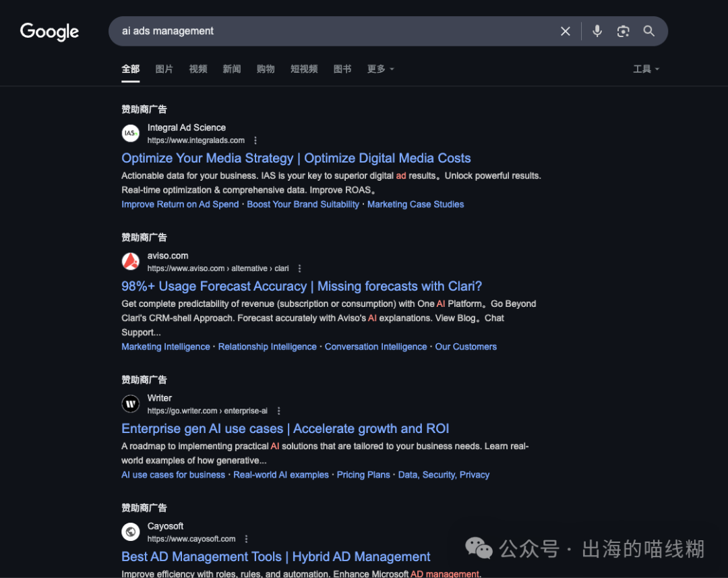This screenshot has width=728, height=578.
Task: Click 'Real-world AI examples' sitelink
Action: 281,475
